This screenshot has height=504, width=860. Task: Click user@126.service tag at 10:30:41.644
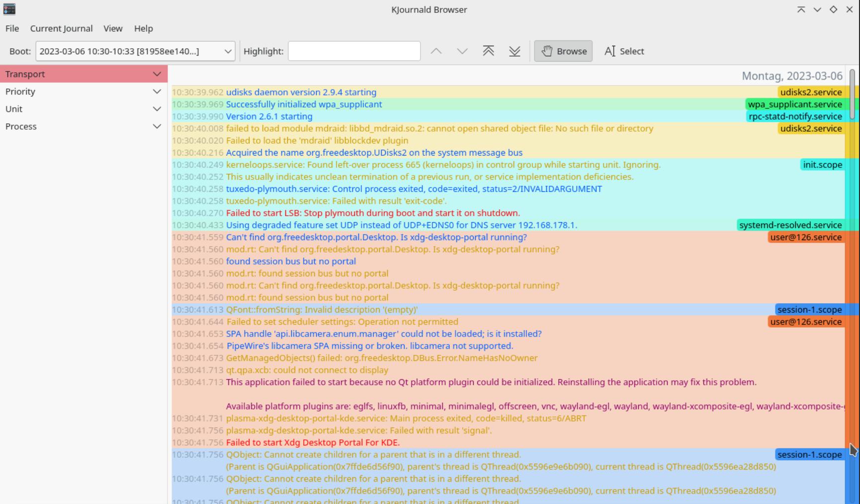point(806,322)
